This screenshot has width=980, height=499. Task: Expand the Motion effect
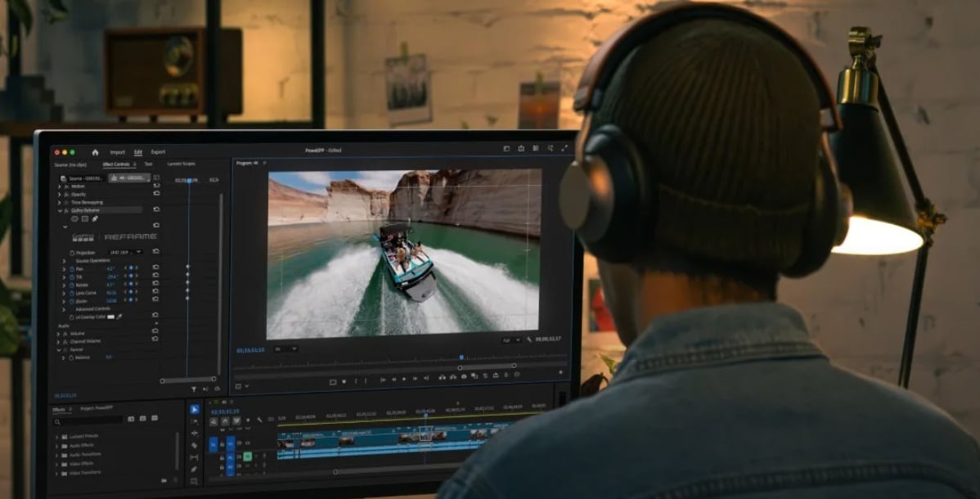pos(60,187)
